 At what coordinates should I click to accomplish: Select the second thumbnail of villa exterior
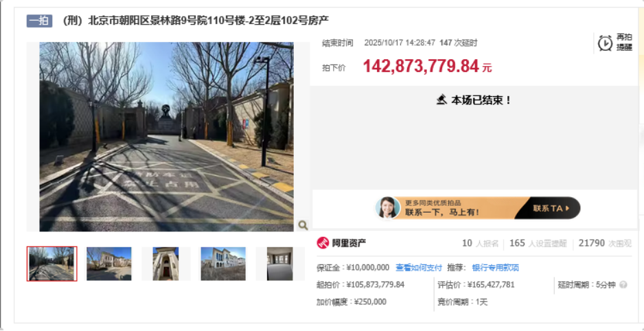109,264
